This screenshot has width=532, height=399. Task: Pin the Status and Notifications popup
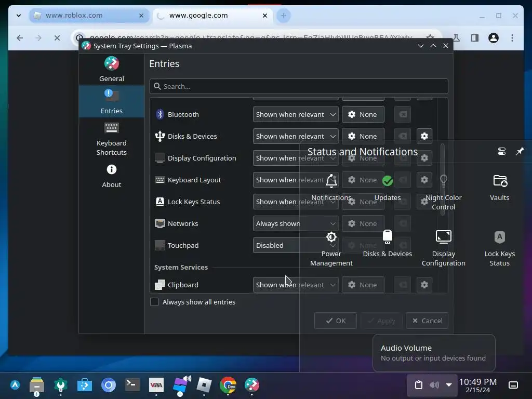[x=520, y=151]
